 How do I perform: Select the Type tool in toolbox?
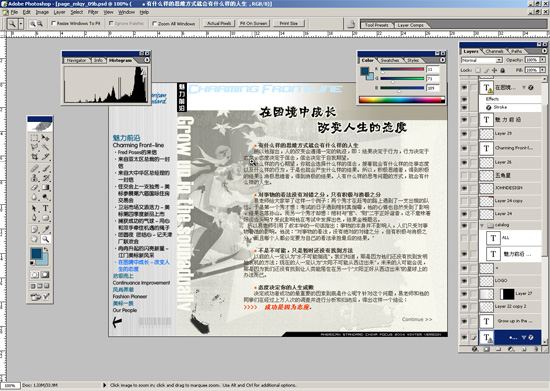pos(46,209)
